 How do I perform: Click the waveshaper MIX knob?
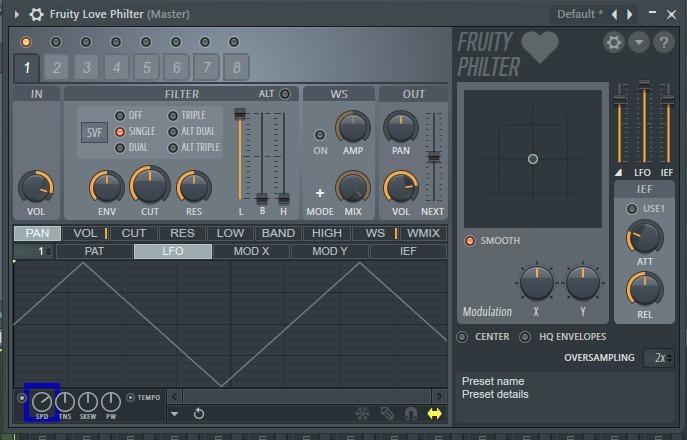[x=353, y=188]
